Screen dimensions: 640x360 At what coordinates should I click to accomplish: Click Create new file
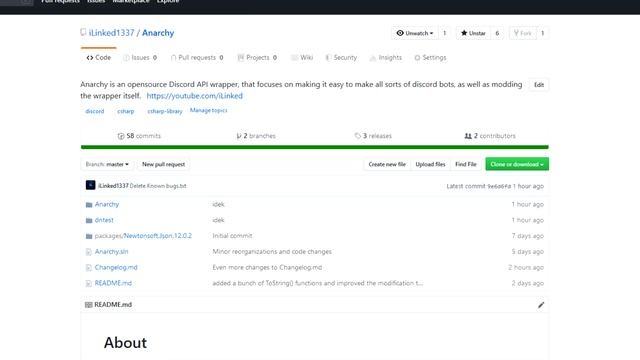click(x=387, y=164)
